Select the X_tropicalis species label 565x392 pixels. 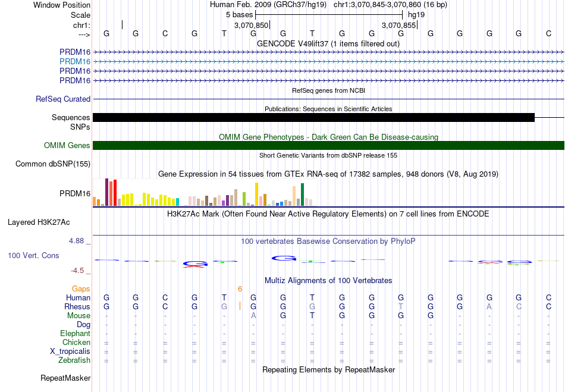point(70,352)
